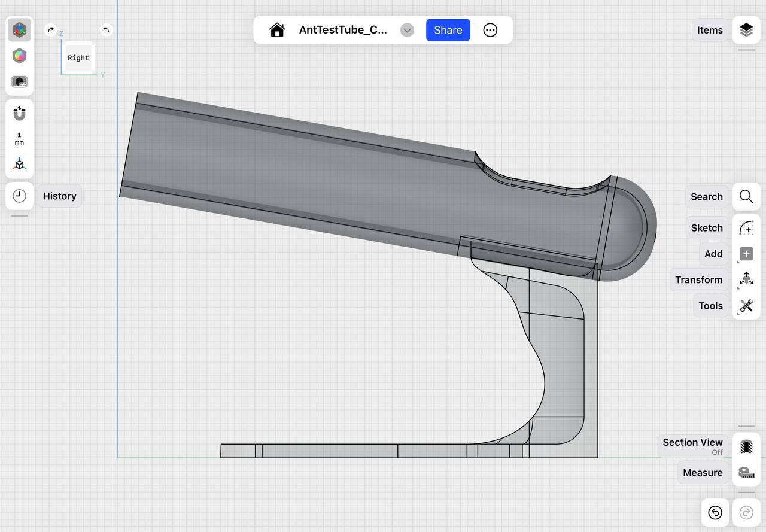
Task: Open the Transform tools icon
Action: click(746, 279)
